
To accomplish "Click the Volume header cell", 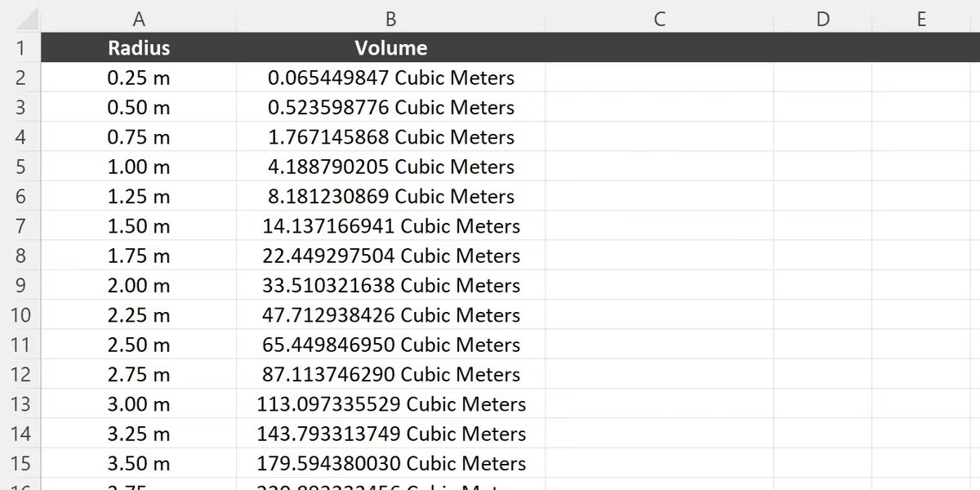I will click(391, 47).
